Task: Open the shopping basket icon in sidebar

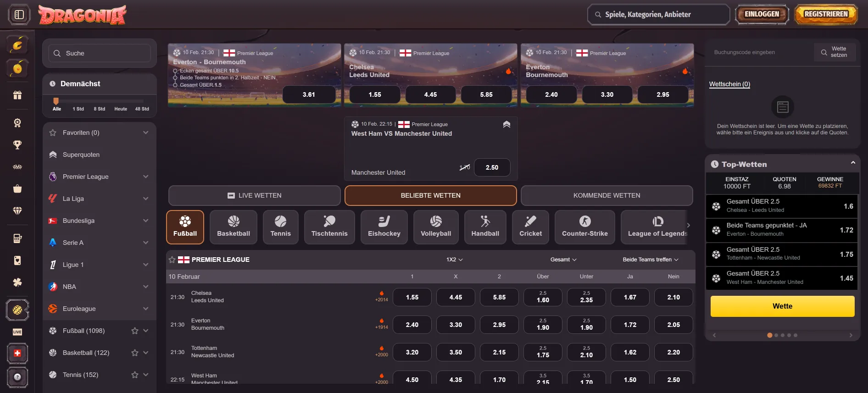Action: (x=17, y=189)
